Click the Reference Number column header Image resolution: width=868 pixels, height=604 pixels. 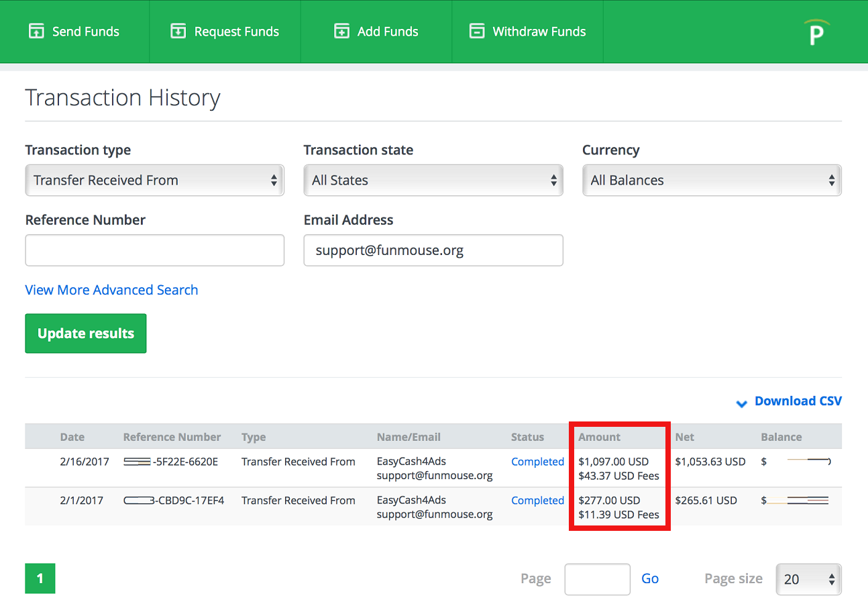pyautogui.click(x=172, y=437)
